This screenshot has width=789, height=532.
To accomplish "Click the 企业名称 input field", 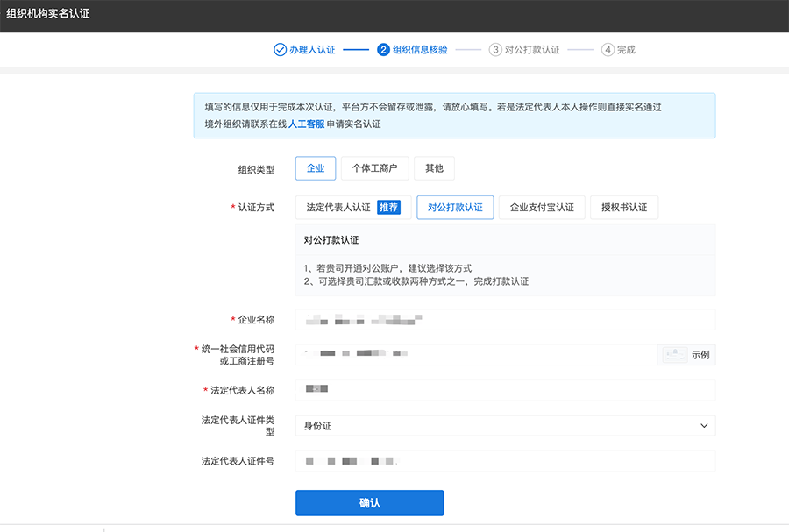I will point(505,319).
